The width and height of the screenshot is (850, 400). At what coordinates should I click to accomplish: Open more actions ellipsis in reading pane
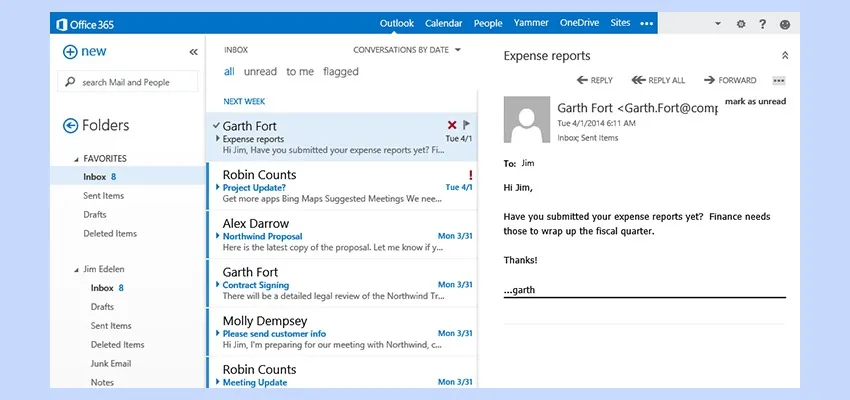coord(778,81)
